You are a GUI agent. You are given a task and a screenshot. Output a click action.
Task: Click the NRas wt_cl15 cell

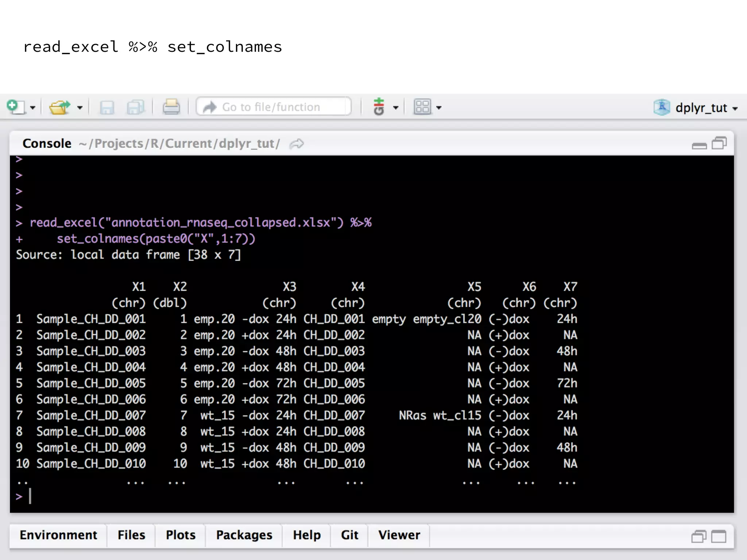pos(440,415)
